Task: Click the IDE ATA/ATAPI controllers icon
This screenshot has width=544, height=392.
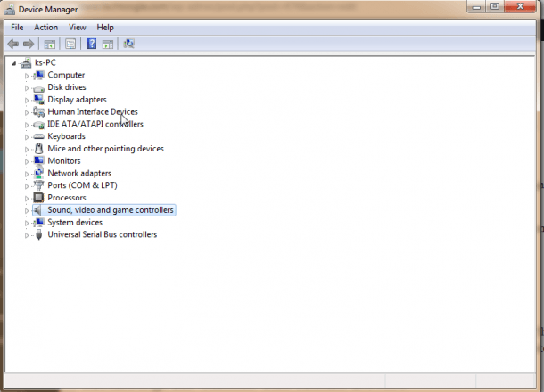Action: [39, 125]
